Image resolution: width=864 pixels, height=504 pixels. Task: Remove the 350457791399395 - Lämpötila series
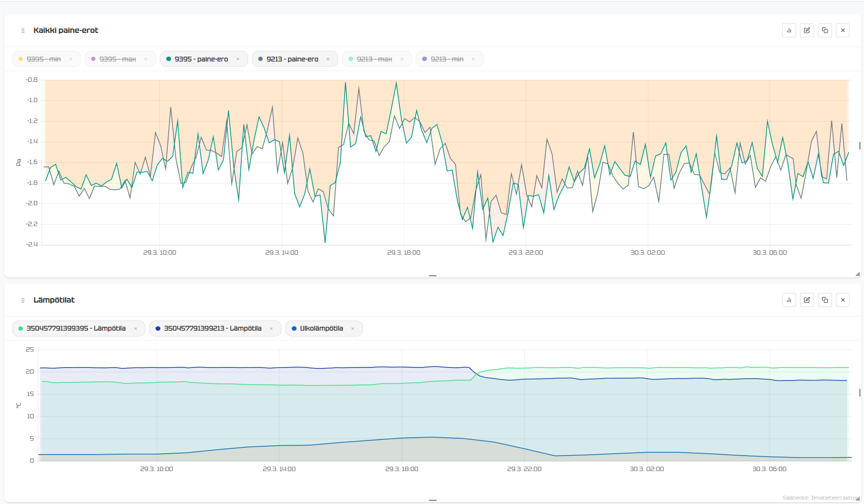[136, 329]
